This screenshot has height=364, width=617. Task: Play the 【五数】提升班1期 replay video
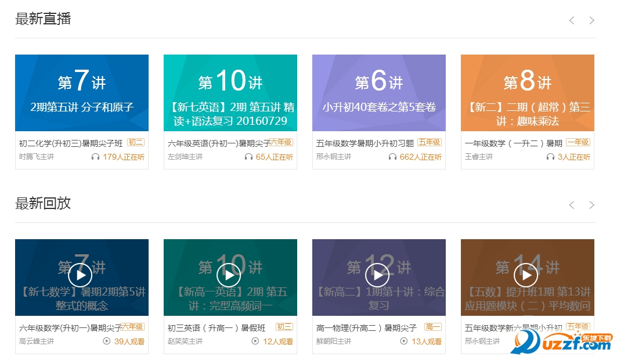526,275
